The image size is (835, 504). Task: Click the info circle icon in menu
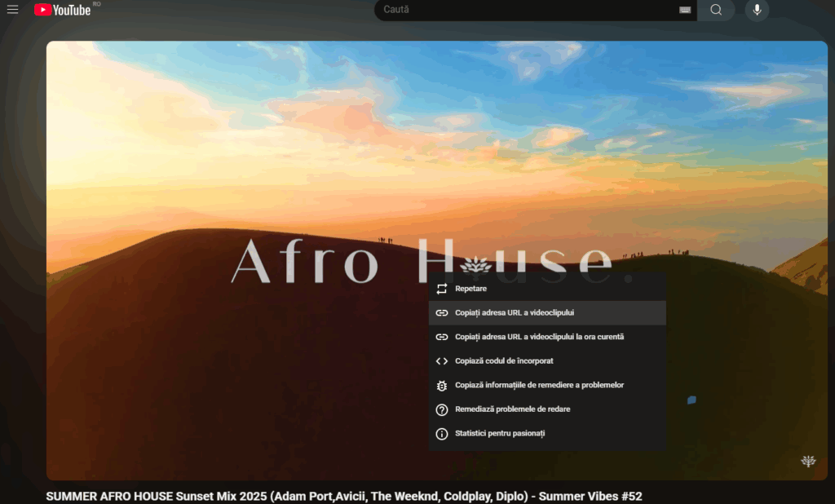[442, 434]
